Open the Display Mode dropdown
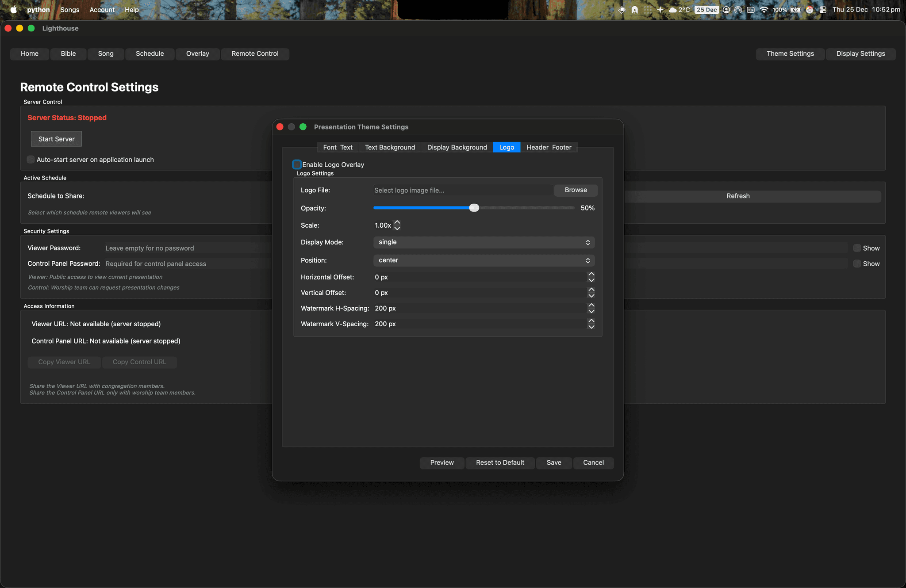The width and height of the screenshot is (906, 588). (484, 242)
